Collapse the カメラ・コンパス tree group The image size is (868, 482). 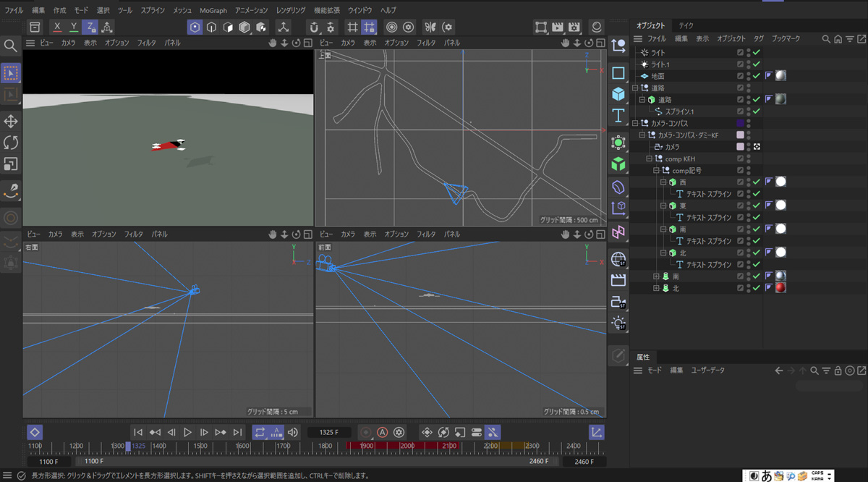pos(635,124)
